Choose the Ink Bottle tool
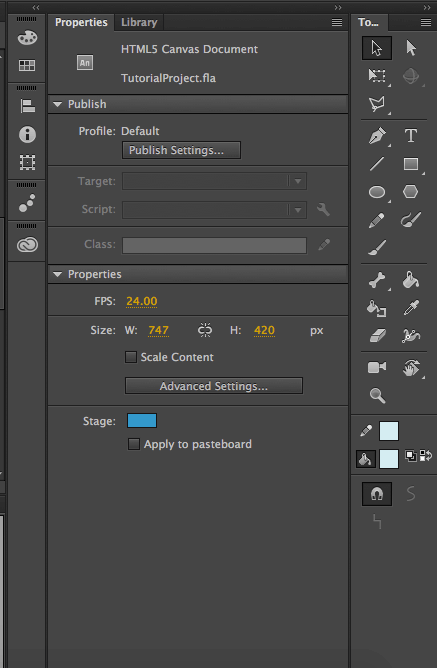This screenshot has height=668, width=437. [377, 308]
